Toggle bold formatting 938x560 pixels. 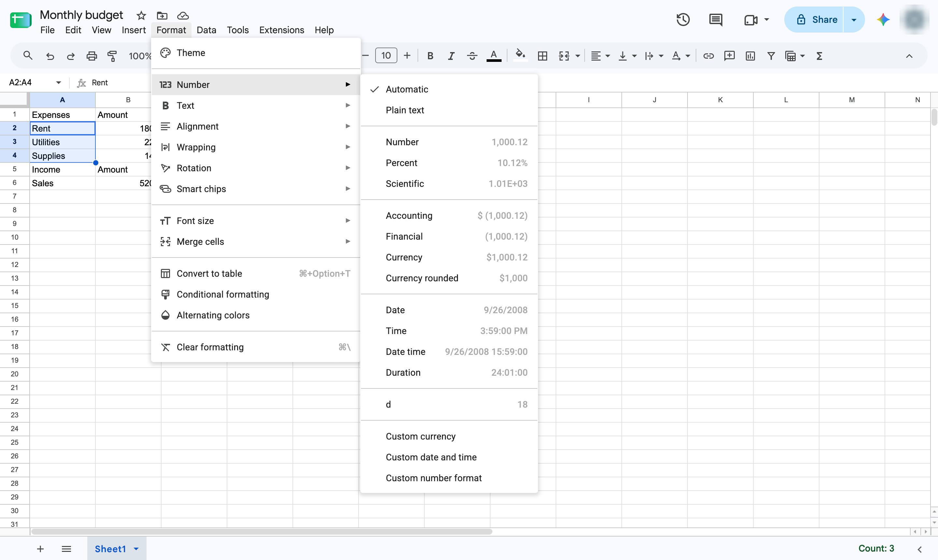coord(430,56)
